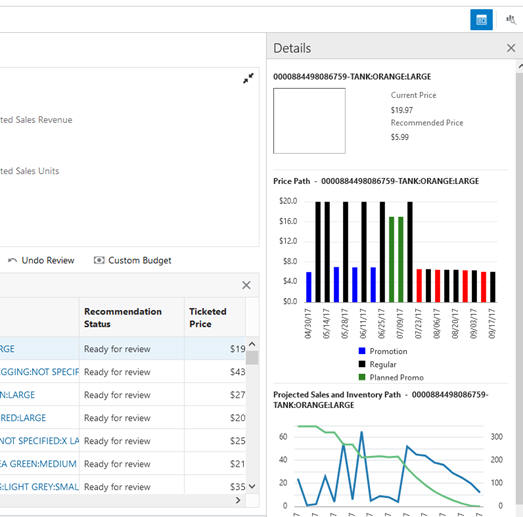
Task: Click the table scroll down arrow
Action: [252, 486]
